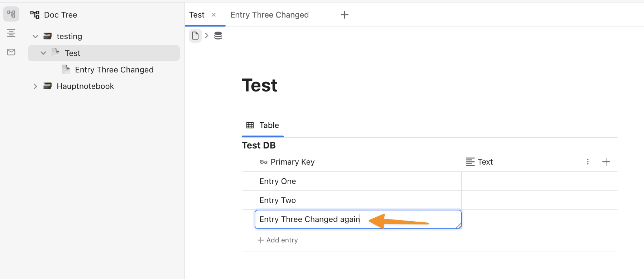Open Entry Three Changed in doc tree

(x=114, y=70)
